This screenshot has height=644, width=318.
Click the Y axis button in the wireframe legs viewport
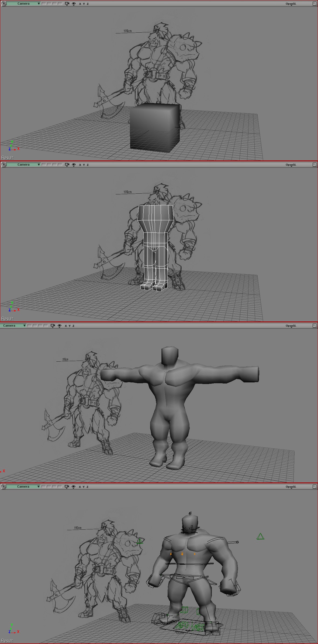(84, 165)
